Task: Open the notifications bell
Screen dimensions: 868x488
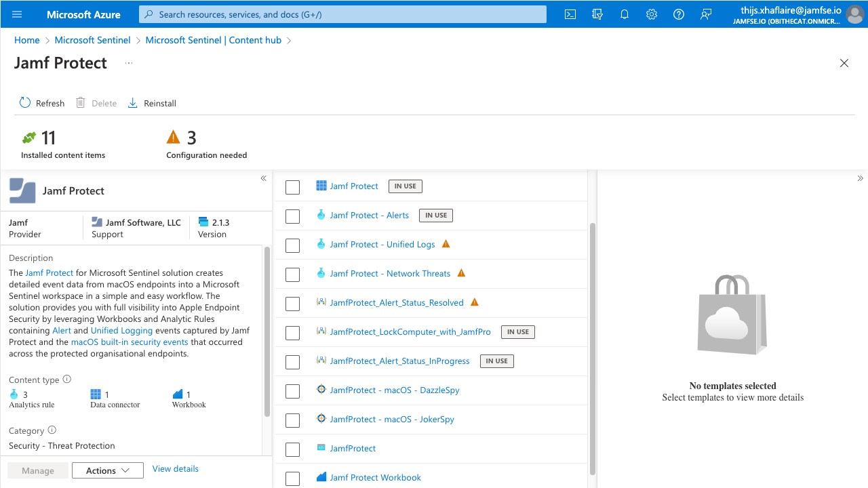Action: 625,14
